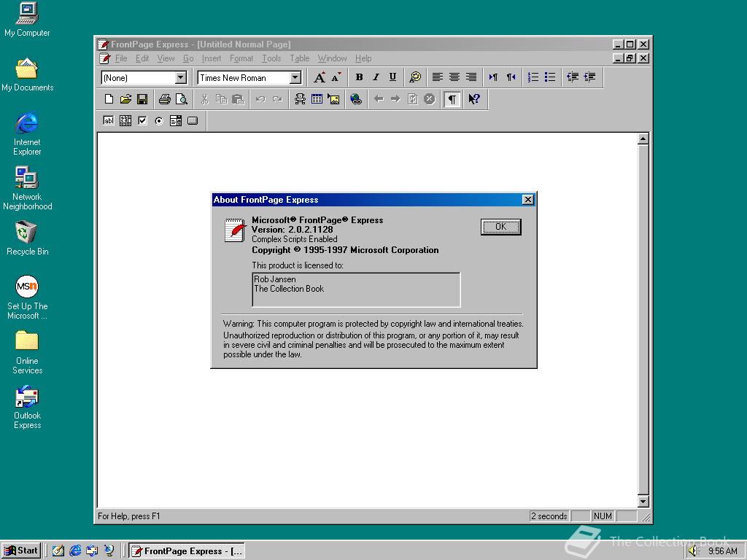Image resolution: width=747 pixels, height=560 pixels.
Task: Click the Insert Image icon
Action: [x=334, y=99]
